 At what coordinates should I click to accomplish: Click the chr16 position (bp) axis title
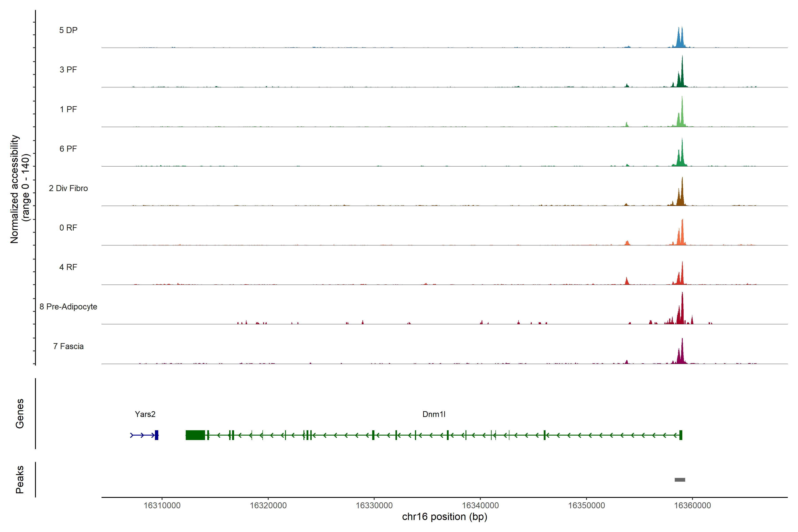(444, 517)
